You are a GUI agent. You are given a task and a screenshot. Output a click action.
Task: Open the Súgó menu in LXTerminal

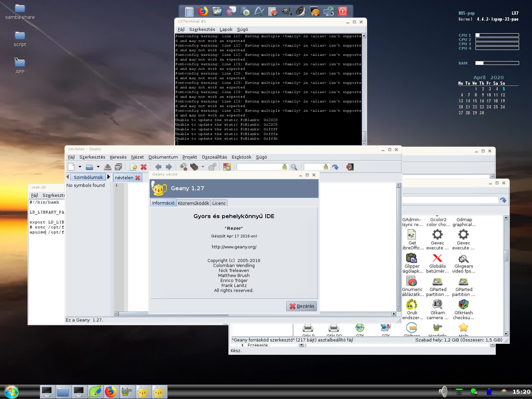click(242, 30)
